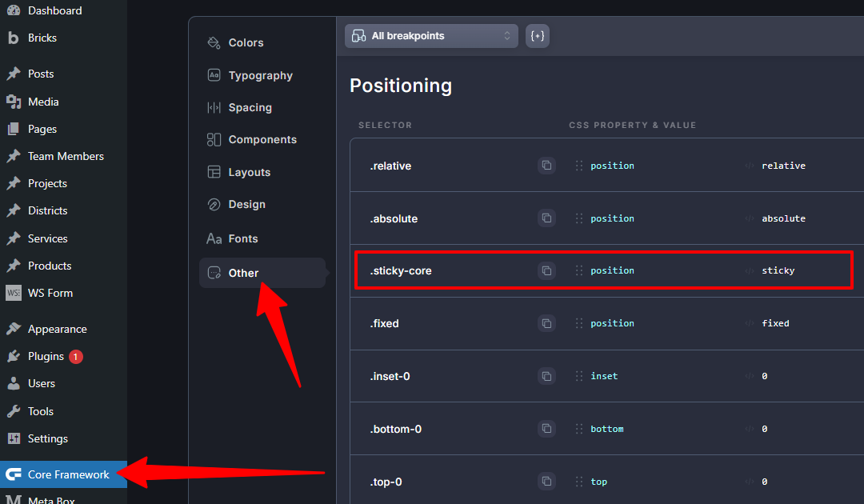The image size is (864, 504).
Task: Click the Tools wrench icon
Action: pos(14,411)
